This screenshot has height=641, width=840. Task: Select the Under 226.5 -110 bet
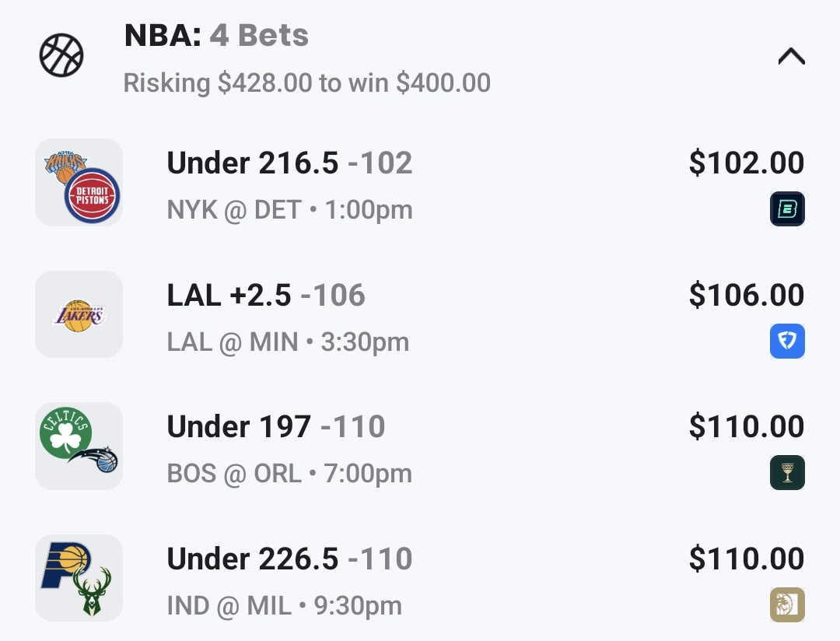pos(289,559)
